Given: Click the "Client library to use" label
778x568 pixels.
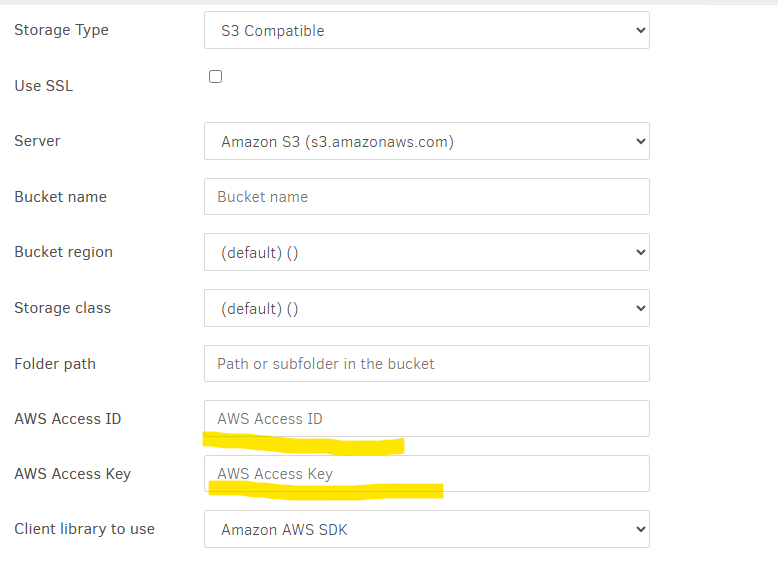Looking at the screenshot, I should 84,529.
